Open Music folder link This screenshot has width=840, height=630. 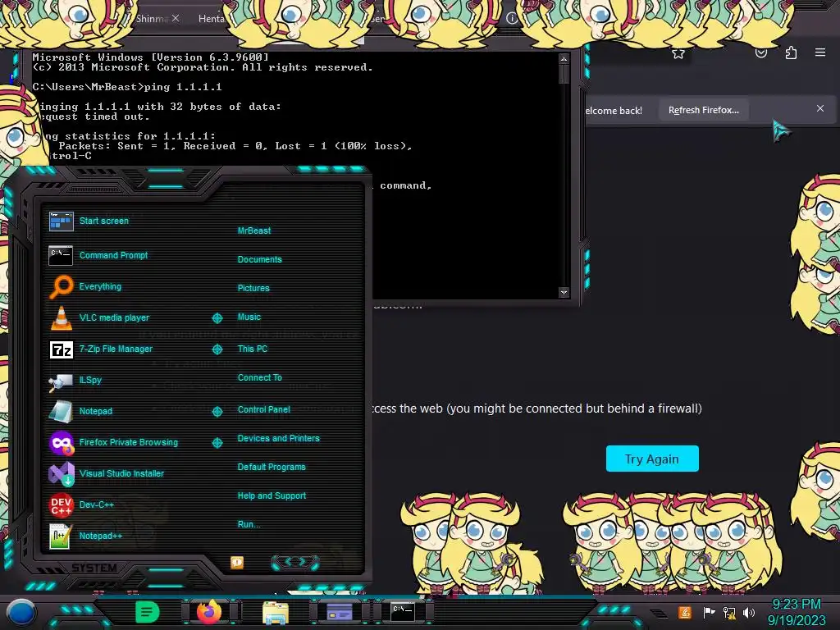(x=249, y=317)
